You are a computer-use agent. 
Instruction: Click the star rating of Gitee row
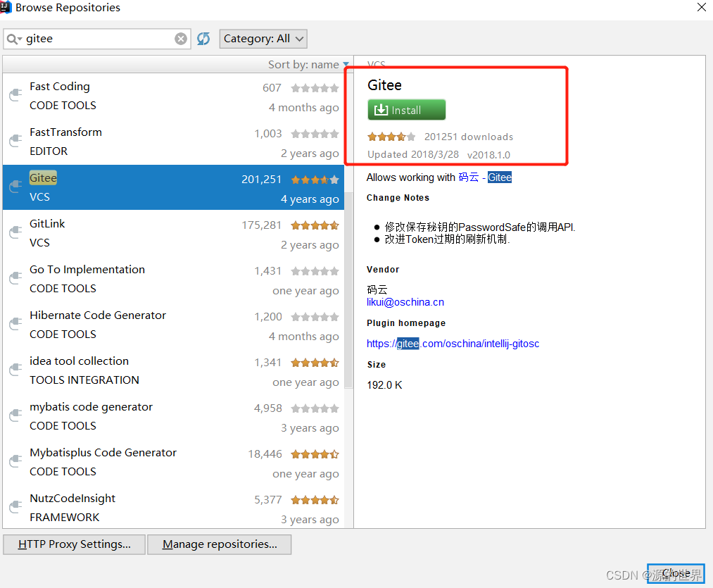pos(315,180)
